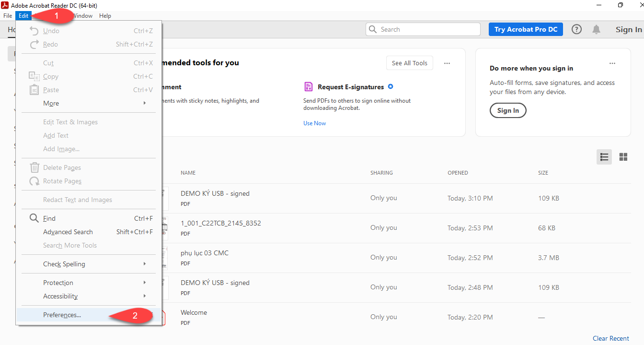Open DEMO KÝ USB - signed from 2:48 PM
Viewport: 644px width, 345px height.
coord(215,283)
